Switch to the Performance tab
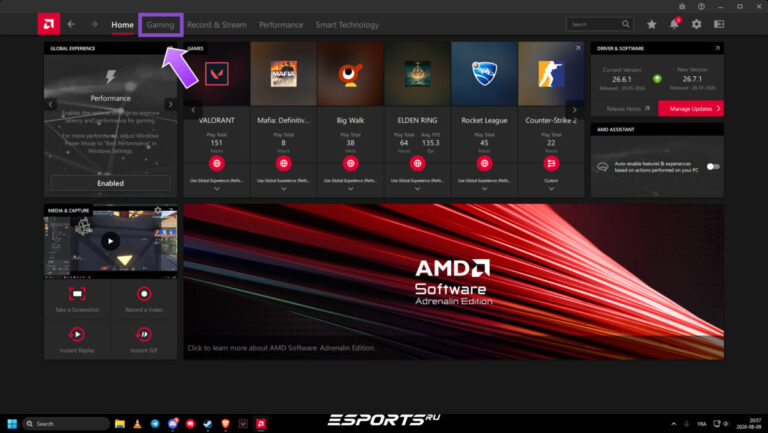Viewport: 768px width, 433px height. [281, 24]
